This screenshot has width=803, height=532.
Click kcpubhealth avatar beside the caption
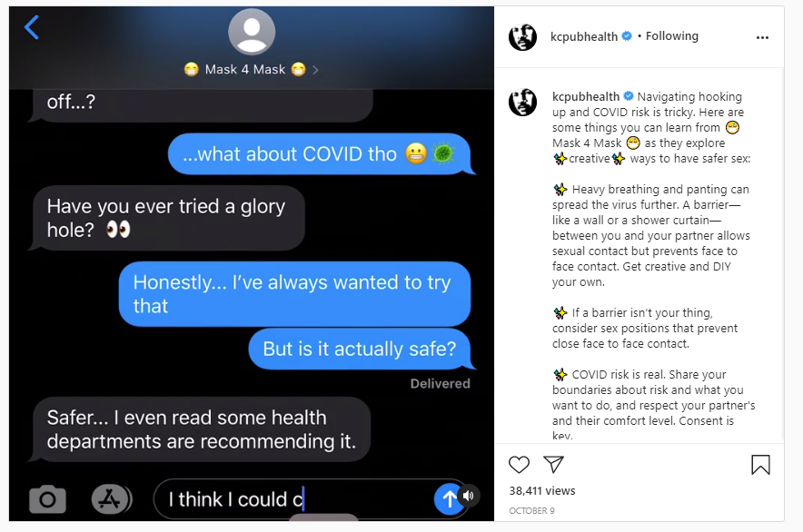coord(522,102)
